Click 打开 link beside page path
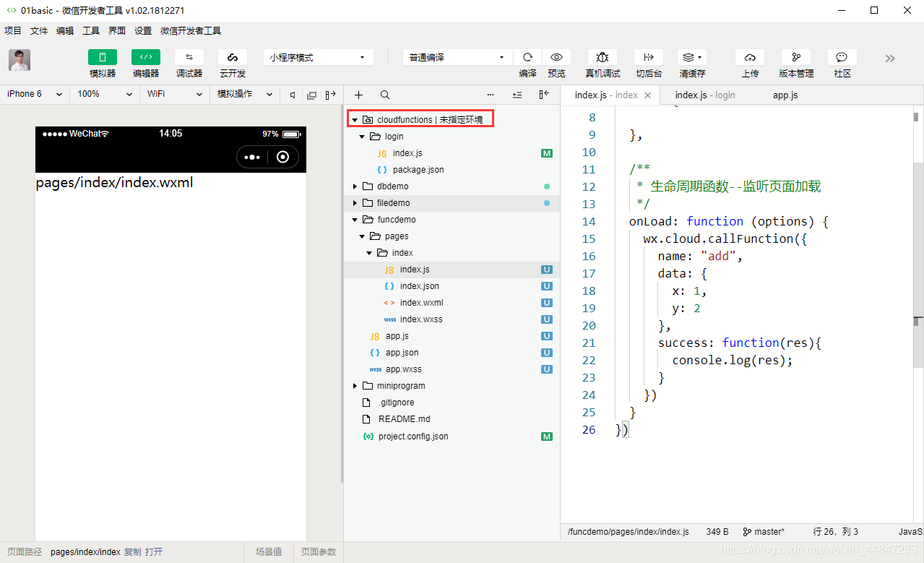This screenshot has height=563, width=924. [154, 552]
